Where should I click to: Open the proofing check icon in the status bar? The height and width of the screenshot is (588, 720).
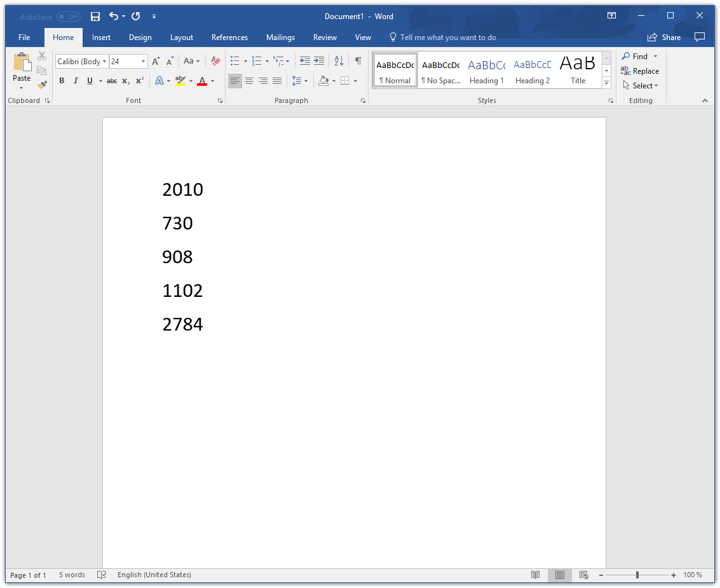point(102,575)
